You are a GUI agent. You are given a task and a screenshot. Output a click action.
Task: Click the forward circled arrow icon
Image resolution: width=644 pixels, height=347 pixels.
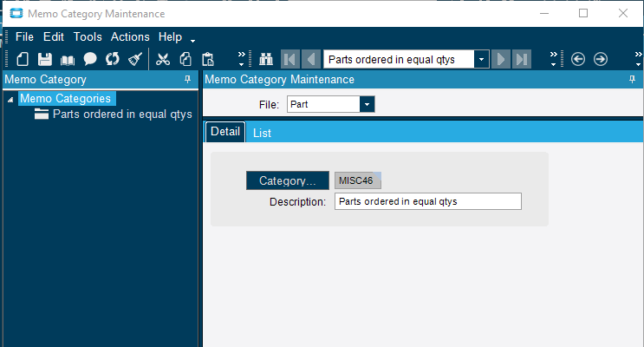[601, 59]
